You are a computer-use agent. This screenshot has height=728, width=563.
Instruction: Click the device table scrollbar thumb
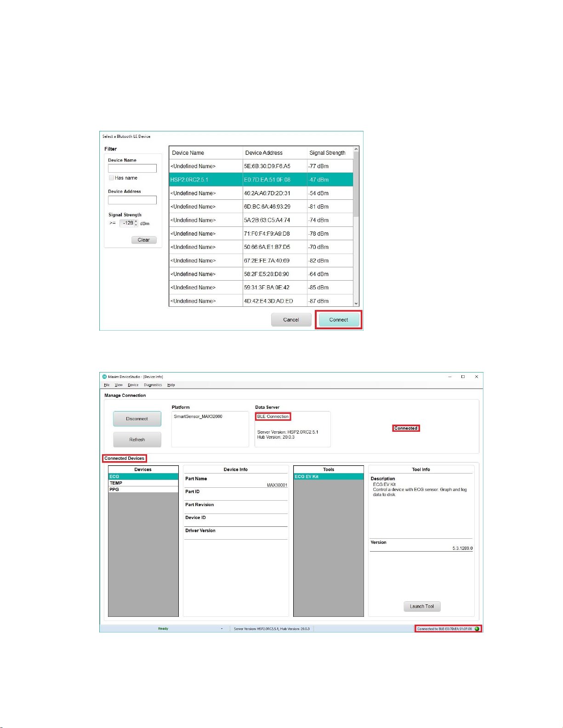356,185
